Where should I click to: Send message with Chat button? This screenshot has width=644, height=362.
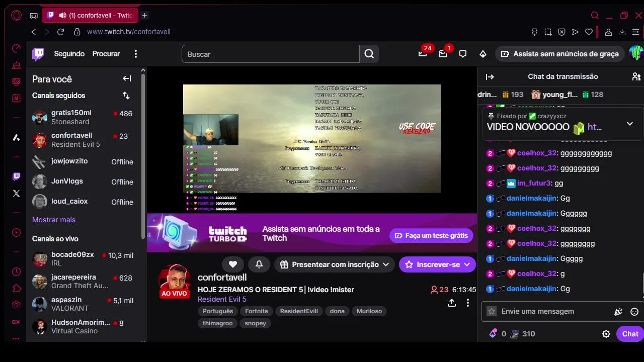pyautogui.click(x=630, y=334)
